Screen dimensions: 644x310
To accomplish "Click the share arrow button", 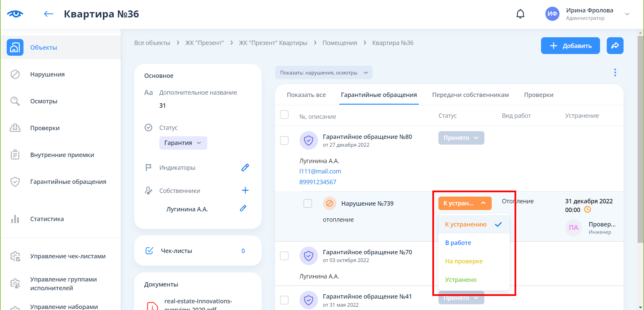I will click(x=615, y=46).
